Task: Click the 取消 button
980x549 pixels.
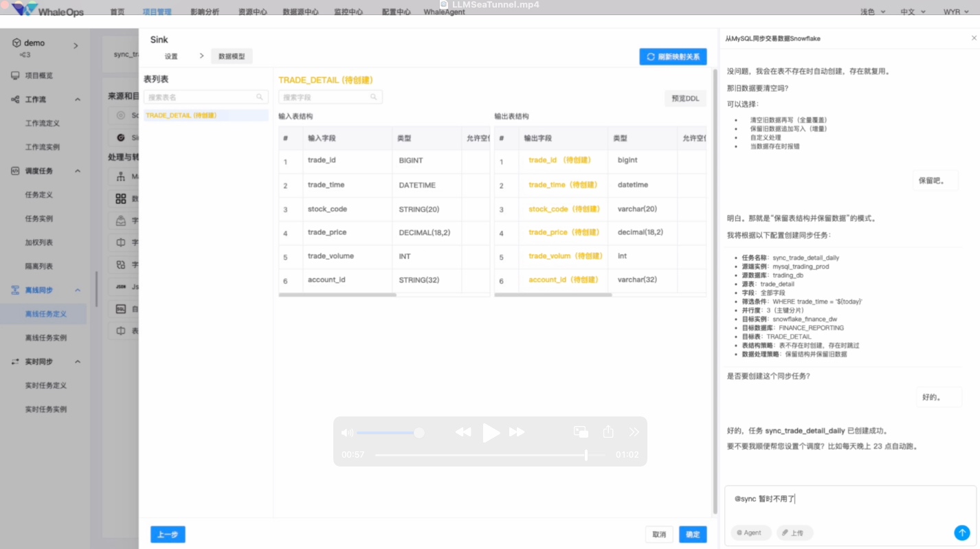Action: tap(659, 535)
